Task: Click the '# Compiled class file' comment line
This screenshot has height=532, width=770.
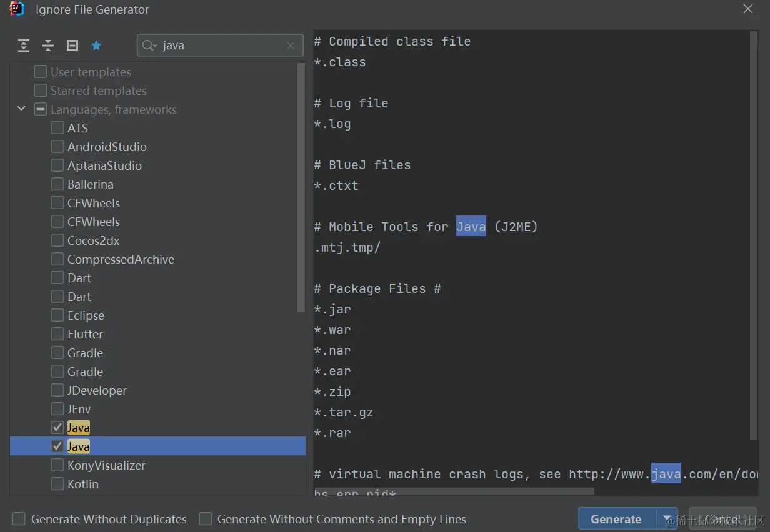Action: (x=392, y=41)
